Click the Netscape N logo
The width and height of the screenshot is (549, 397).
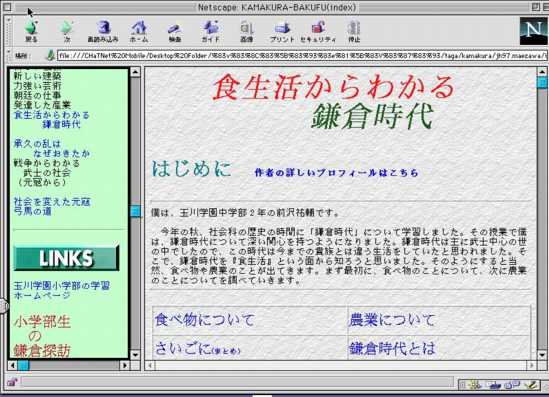tap(534, 31)
